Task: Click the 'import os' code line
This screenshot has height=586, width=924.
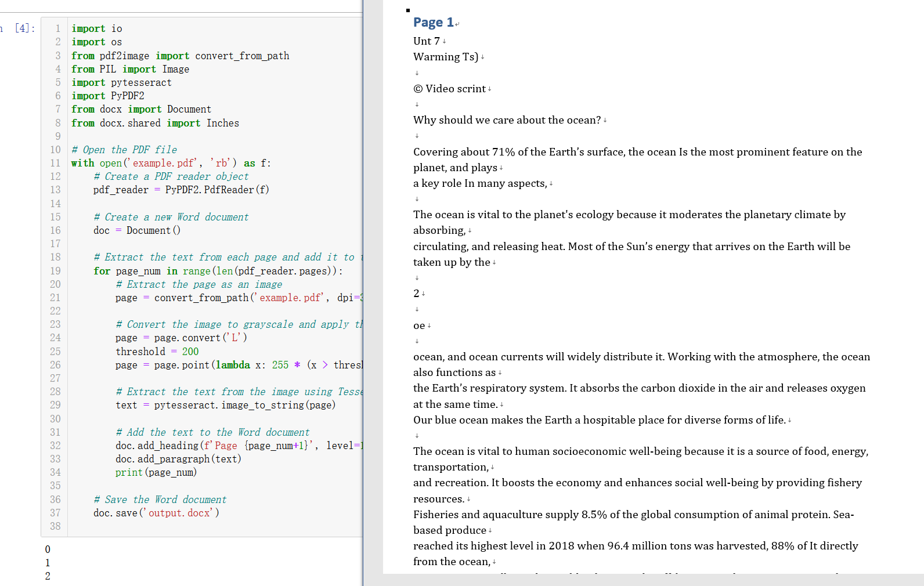Action: (x=96, y=42)
